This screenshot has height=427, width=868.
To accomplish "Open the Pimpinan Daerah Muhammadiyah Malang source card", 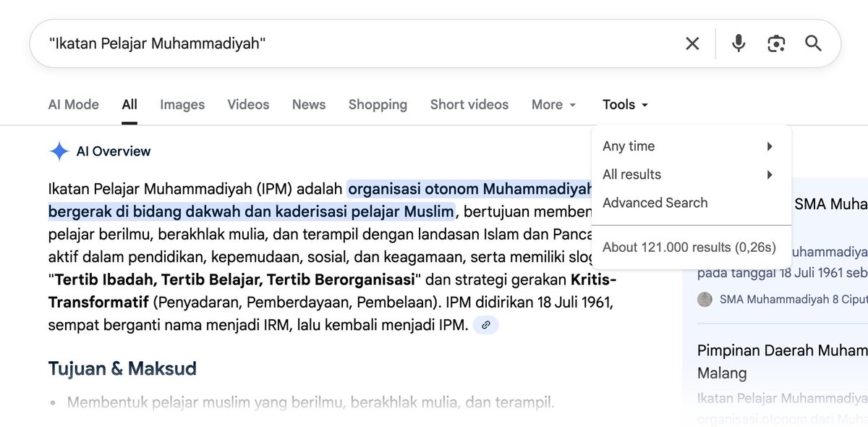I will tap(783, 362).
